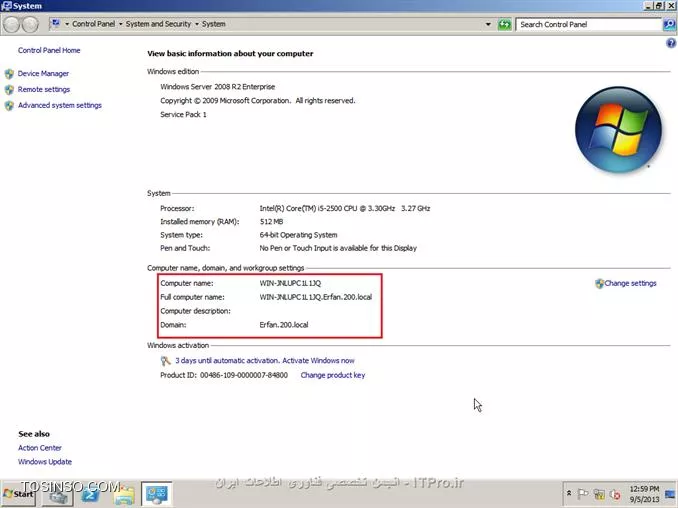Open Windows Update under See also
The height and width of the screenshot is (508, 678).
(x=45, y=462)
